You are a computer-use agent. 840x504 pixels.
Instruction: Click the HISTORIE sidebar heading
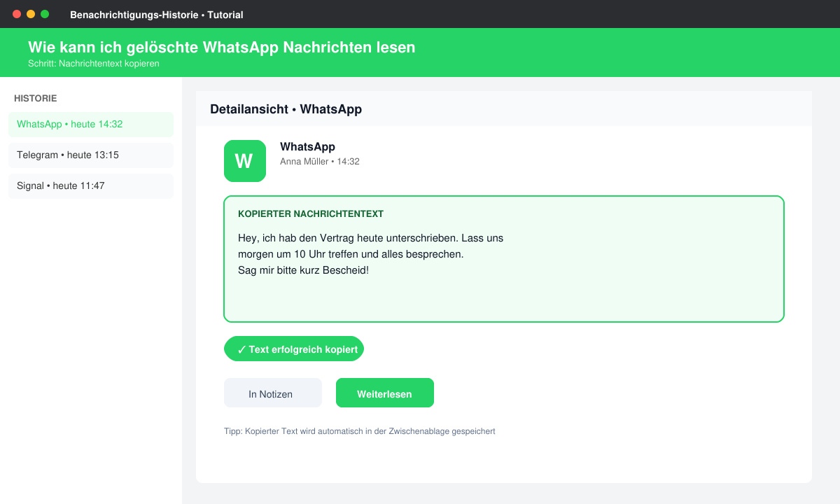[36, 99]
